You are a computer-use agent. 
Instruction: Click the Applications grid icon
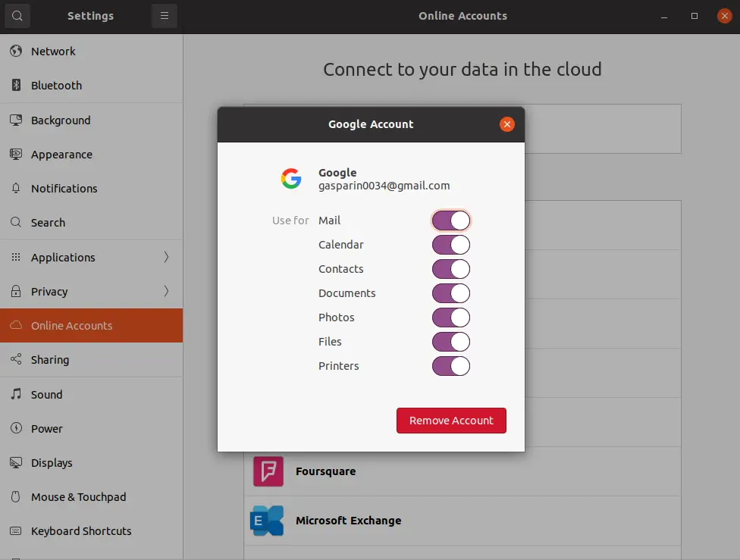(x=16, y=257)
